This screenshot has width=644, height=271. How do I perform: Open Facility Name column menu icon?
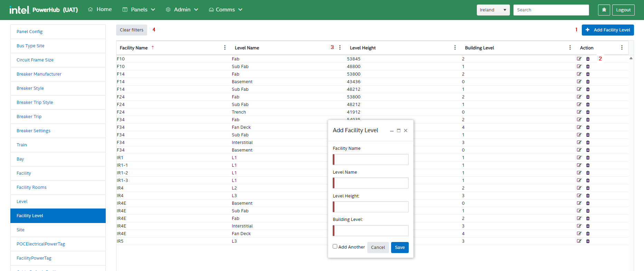(225, 48)
